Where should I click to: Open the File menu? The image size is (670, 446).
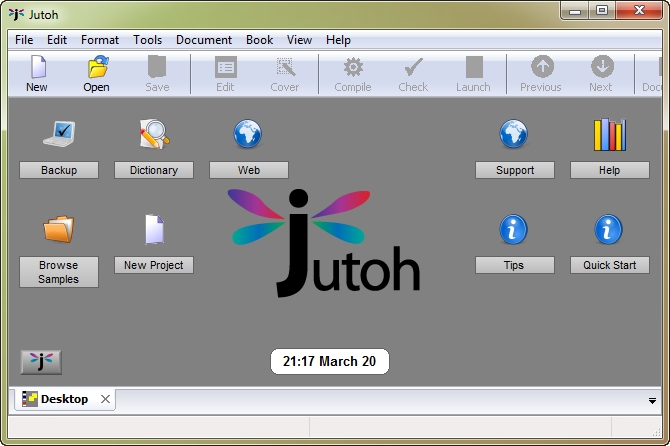coord(24,40)
